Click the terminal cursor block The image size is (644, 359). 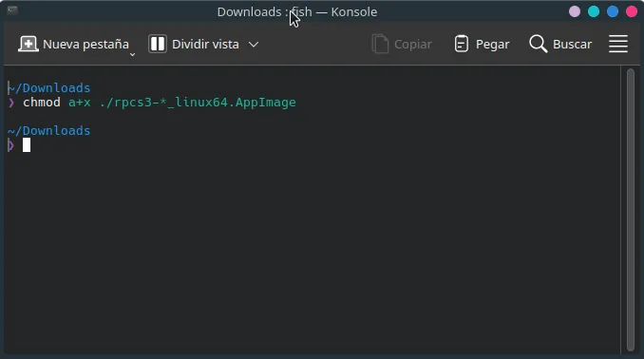[27, 145]
